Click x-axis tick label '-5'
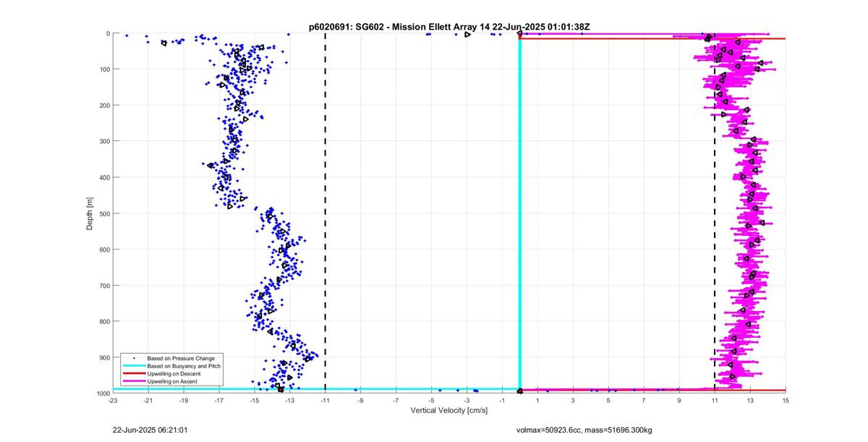Screen dimensions: 868x442 pos(432,399)
